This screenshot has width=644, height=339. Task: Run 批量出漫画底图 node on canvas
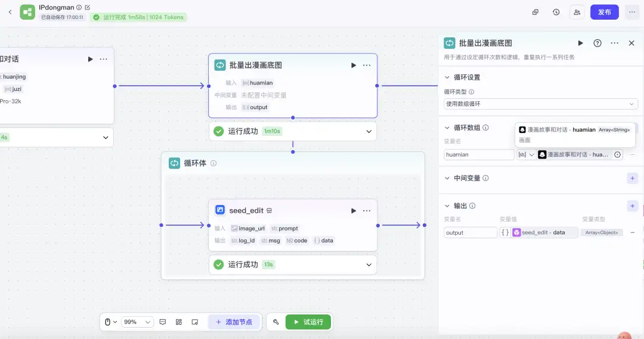click(x=353, y=66)
